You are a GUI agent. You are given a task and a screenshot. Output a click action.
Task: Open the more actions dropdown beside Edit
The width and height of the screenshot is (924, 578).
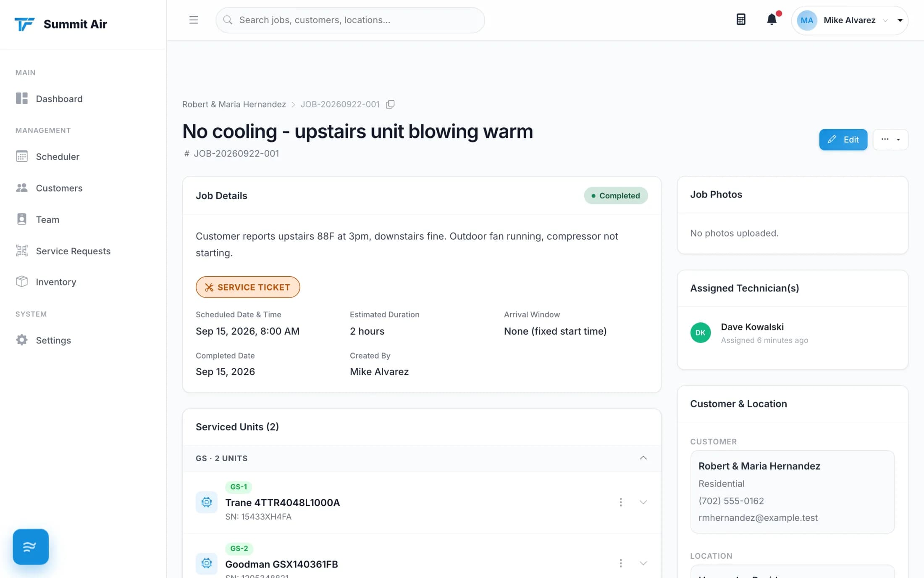[890, 140]
